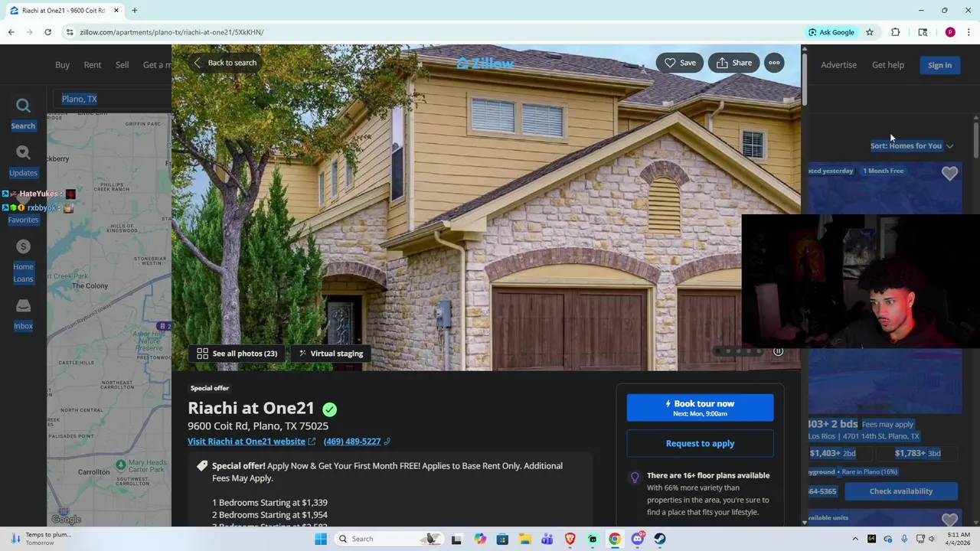Open the Windows Start menu
Image resolution: width=980 pixels, height=551 pixels.
pyautogui.click(x=321, y=539)
